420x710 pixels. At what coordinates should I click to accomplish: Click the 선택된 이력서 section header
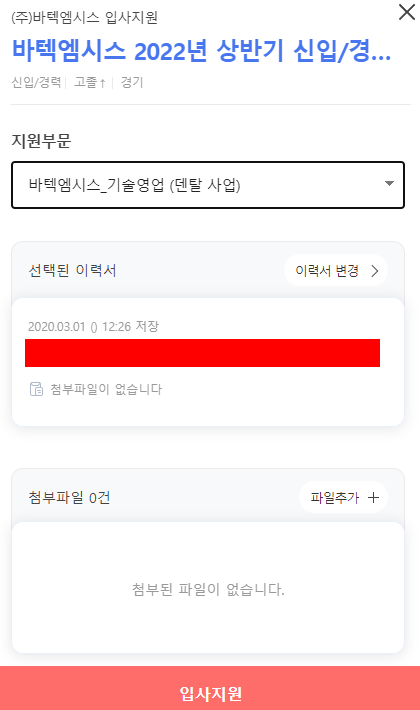pyautogui.click(x=72, y=271)
